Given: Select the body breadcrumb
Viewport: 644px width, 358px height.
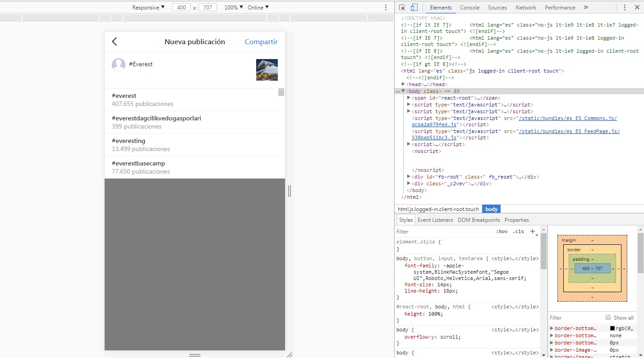Looking at the screenshot, I should (x=492, y=209).
